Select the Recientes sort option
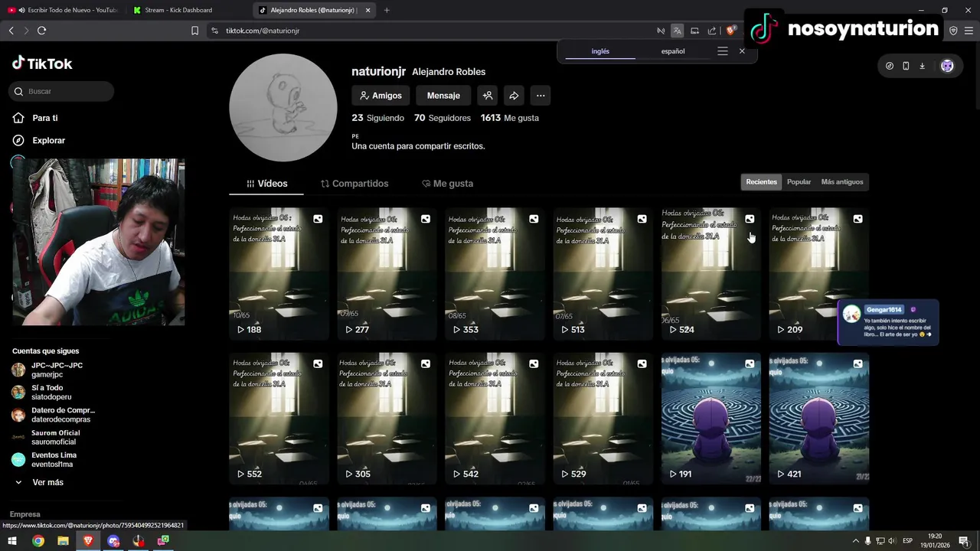The width and height of the screenshot is (980, 551). [x=761, y=182]
